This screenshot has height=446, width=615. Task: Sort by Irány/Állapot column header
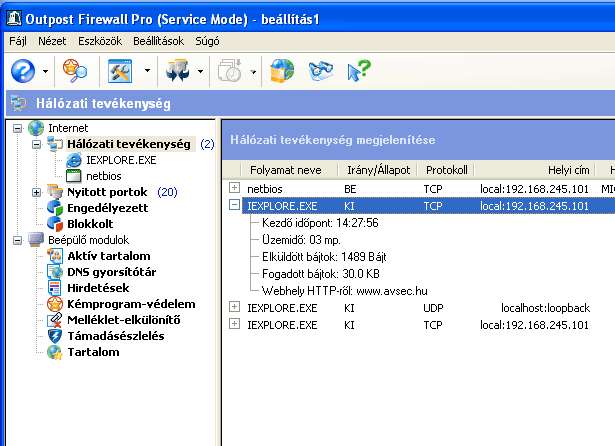tap(378, 170)
